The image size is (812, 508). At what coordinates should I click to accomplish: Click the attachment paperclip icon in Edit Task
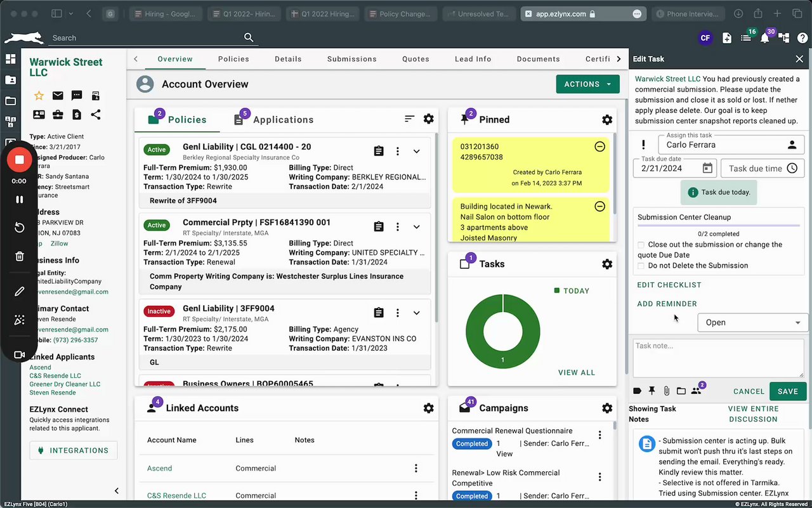tap(667, 391)
